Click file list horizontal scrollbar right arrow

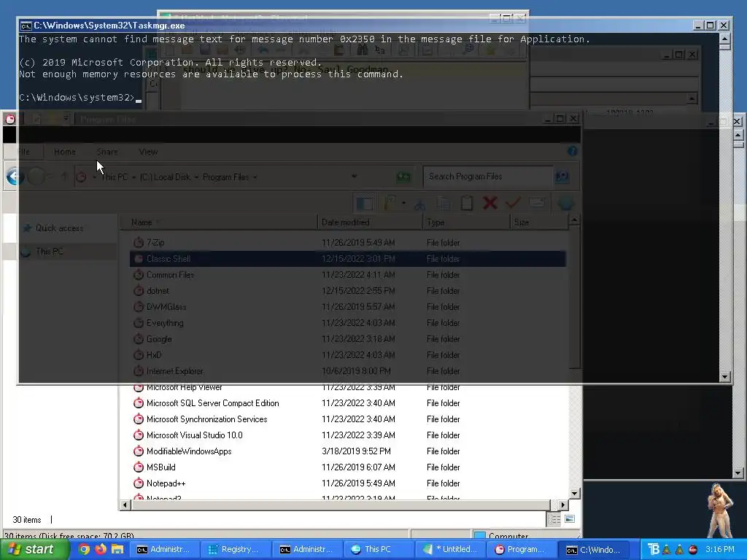[x=562, y=505]
